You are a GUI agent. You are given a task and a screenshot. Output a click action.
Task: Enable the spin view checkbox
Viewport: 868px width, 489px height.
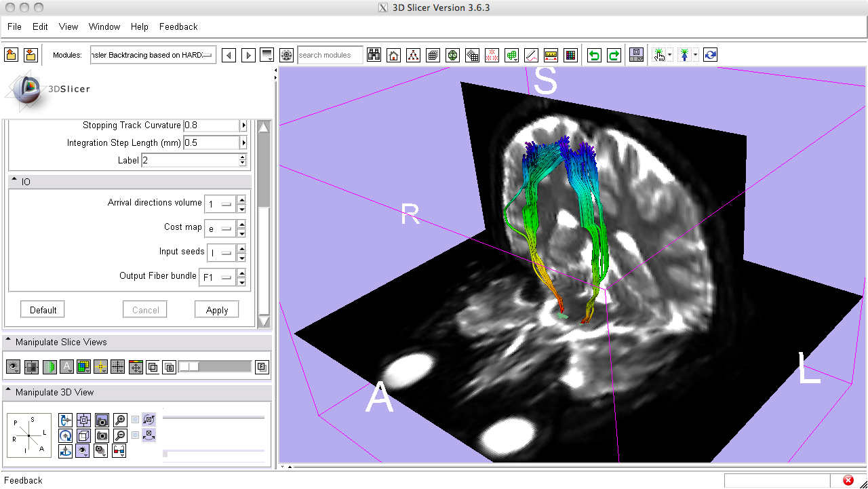(x=136, y=419)
